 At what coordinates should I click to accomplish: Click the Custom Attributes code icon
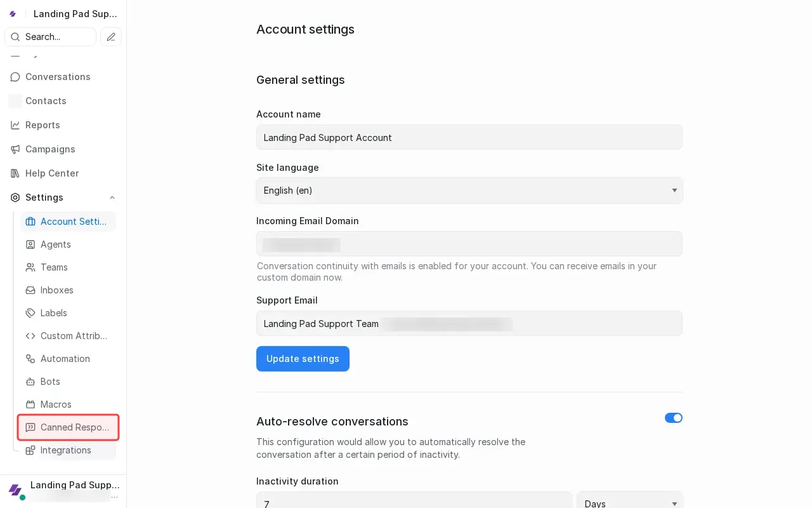tap(30, 336)
